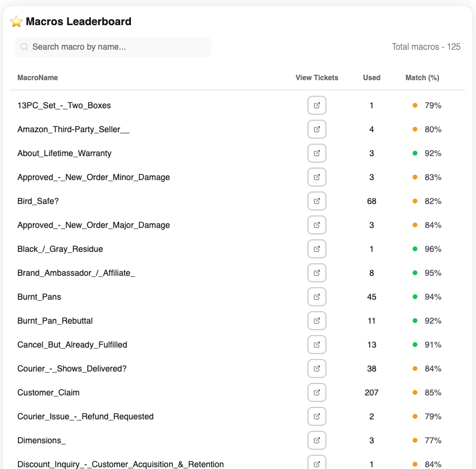Image resolution: width=476 pixels, height=469 pixels.
Task: Click the search magnifier icon
Action: (x=25, y=47)
